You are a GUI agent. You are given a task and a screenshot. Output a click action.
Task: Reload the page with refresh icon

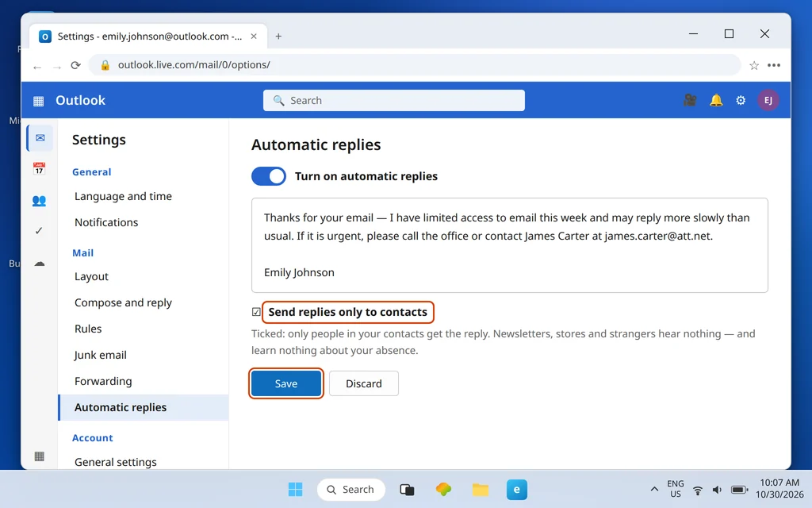coord(75,65)
